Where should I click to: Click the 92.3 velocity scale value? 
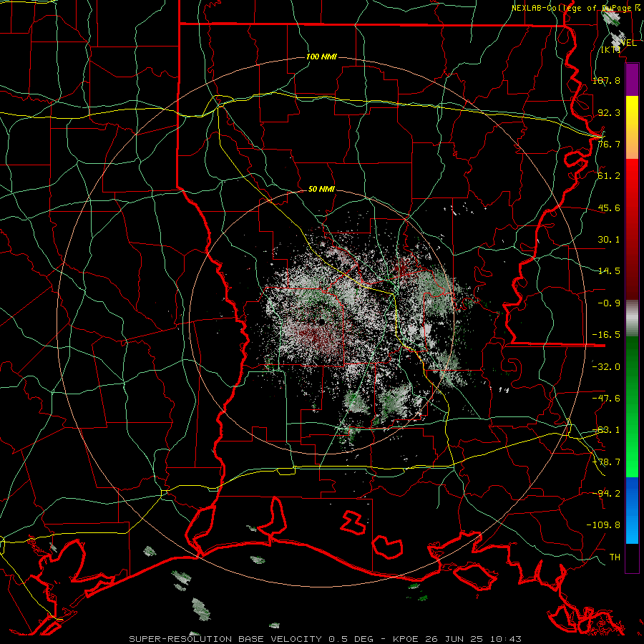pyautogui.click(x=609, y=112)
